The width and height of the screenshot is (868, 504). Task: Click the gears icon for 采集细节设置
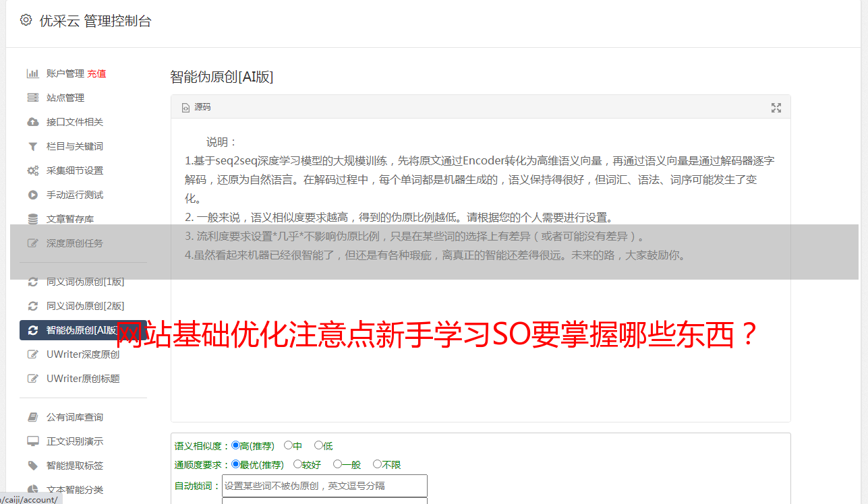coord(32,170)
